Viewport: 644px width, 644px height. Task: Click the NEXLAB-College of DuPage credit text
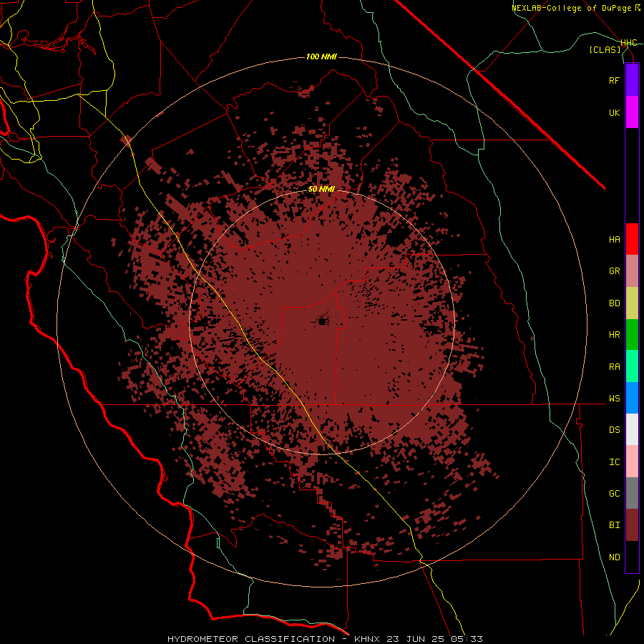coord(571,8)
